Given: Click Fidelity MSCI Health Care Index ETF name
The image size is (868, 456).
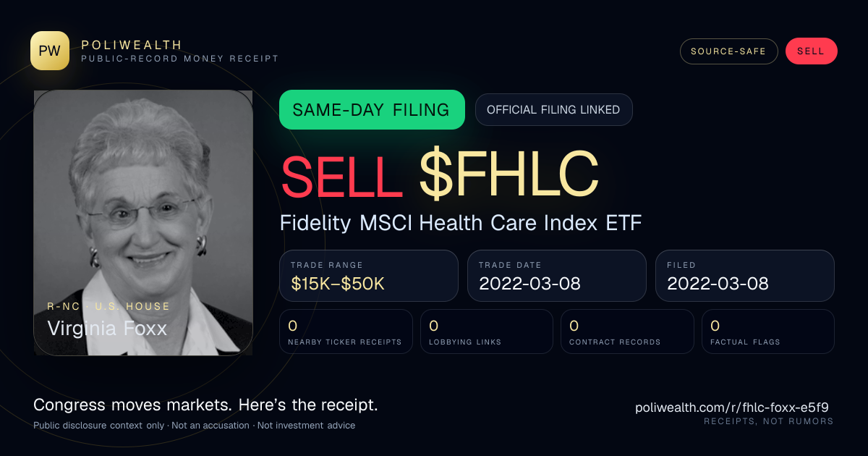Looking at the screenshot, I should (461, 223).
